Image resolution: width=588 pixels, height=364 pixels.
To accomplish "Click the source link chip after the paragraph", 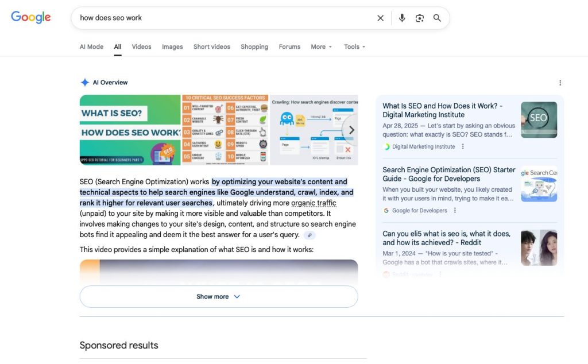I will tap(310, 235).
